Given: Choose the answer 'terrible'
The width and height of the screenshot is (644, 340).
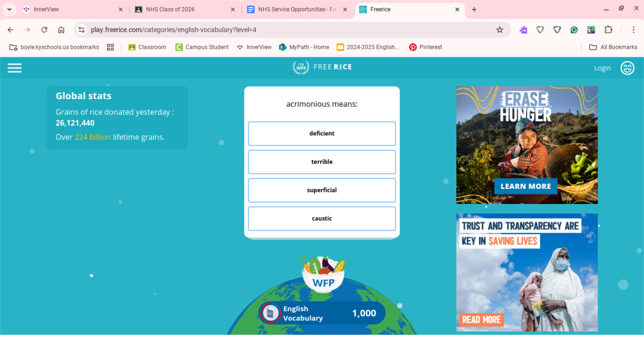Looking at the screenshot, I should [x=322, y=162].
